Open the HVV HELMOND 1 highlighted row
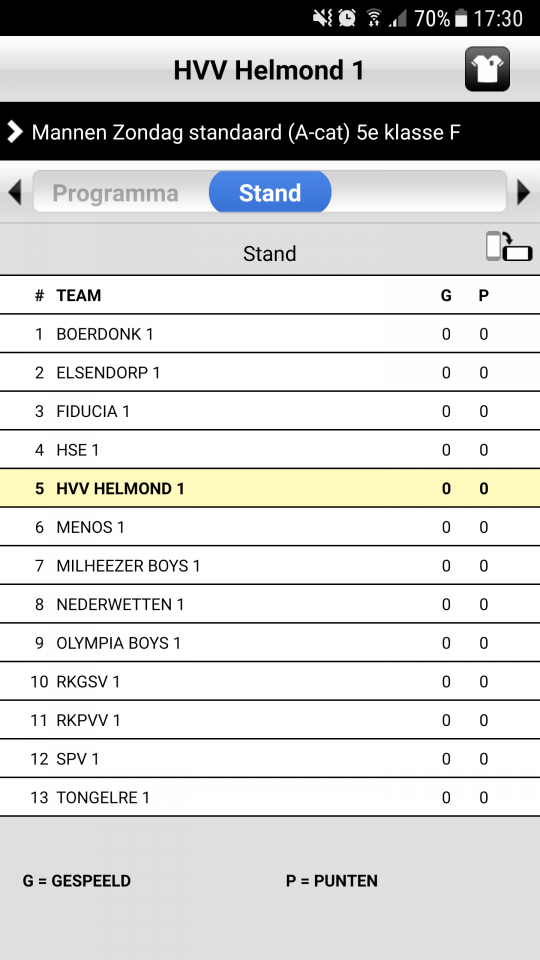540x960 pixels. (x=270, y=488)
